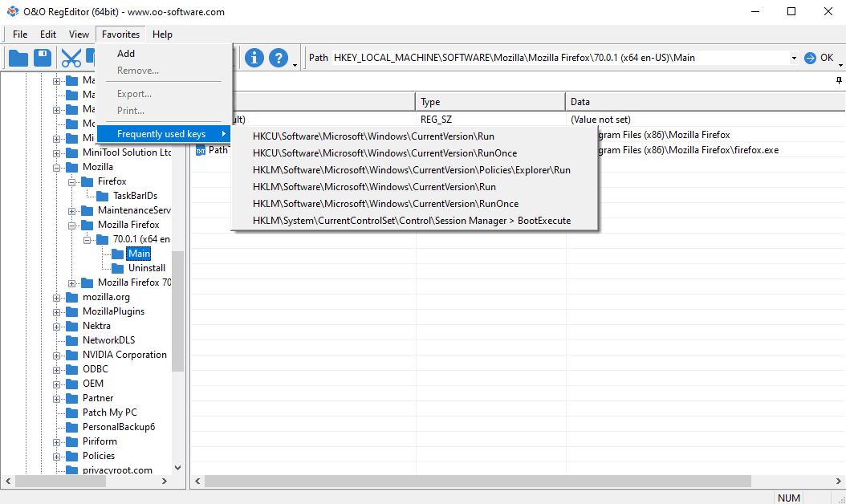Select the Policies key
Viewport: 846px width, 504px height.
coord(99,456)
